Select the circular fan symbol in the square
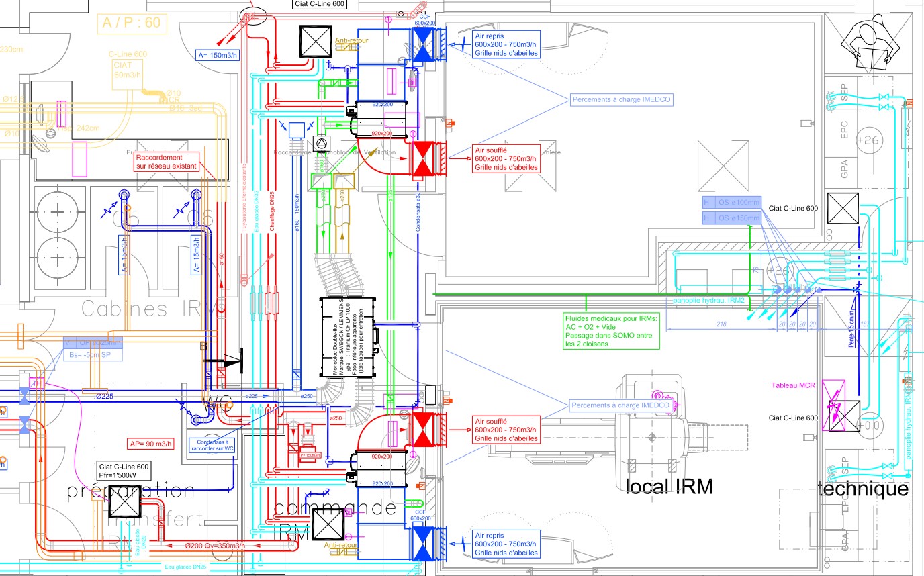This screenshot has width=924, height=576. pyautogui.click(x=321, y=145)
